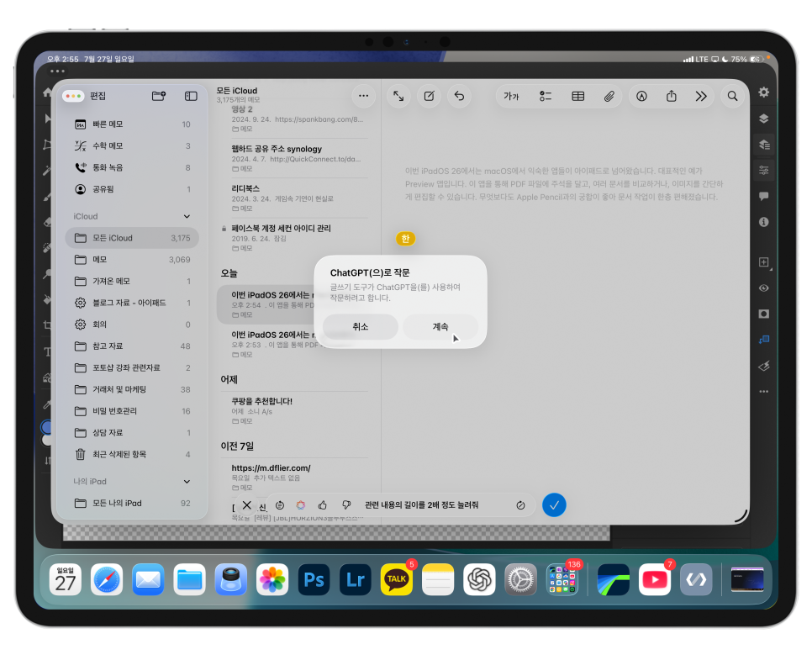Confirm with the blue checkmark button
Viewport: 812px width, 660px height.
(x=554, y=505)
